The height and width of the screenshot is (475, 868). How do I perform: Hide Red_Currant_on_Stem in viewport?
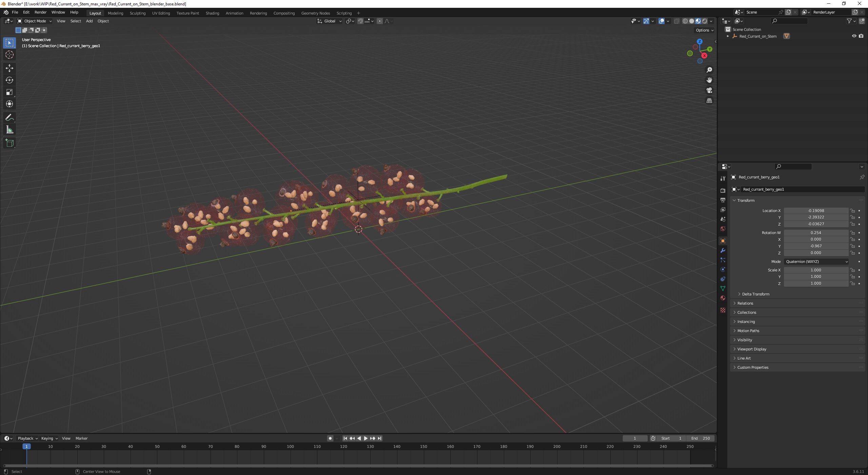pos(854,36)
